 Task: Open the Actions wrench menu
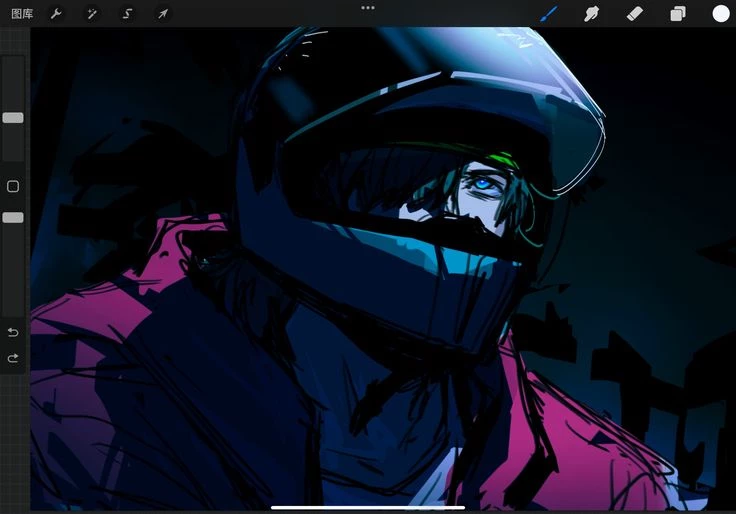click(x=56, y=14)
